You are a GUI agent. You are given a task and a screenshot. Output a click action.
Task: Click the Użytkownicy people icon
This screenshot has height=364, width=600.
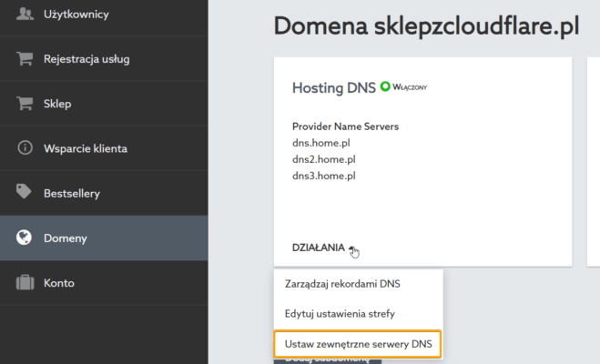click(x=25, y=15)
